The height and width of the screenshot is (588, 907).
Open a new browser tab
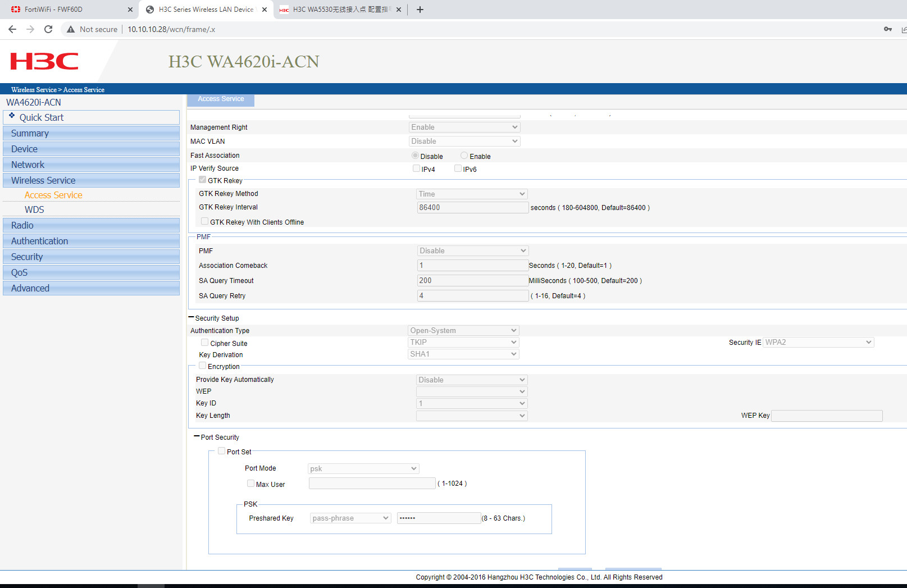(420, 10)
